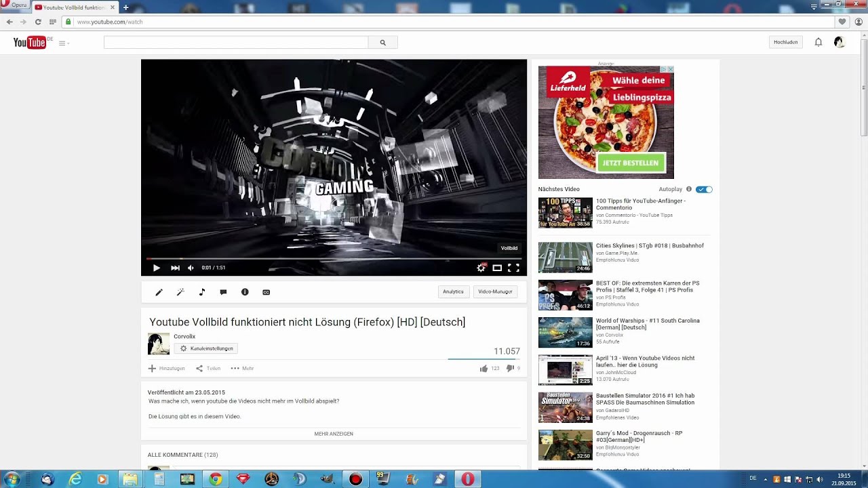
Task: Open 'World of Warships #11' video
Action: (x=648, y=324)
